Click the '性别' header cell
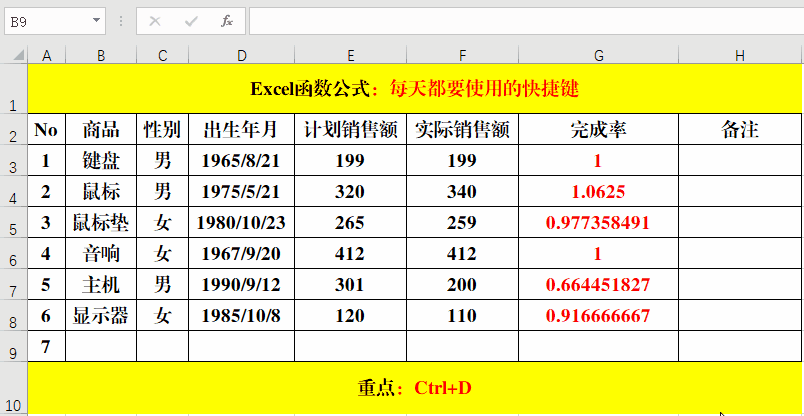The width and height of the screenshot is (804, 416). [x=163, y=130]
